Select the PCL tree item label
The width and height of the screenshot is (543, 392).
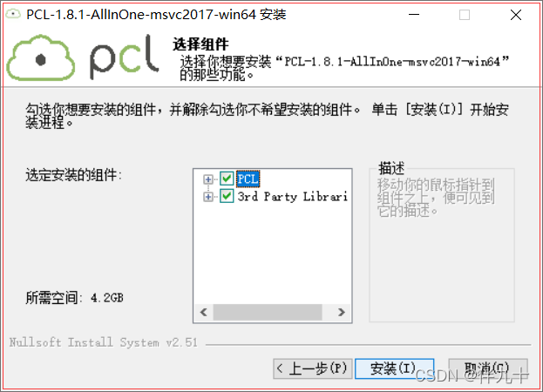(248, 179)
